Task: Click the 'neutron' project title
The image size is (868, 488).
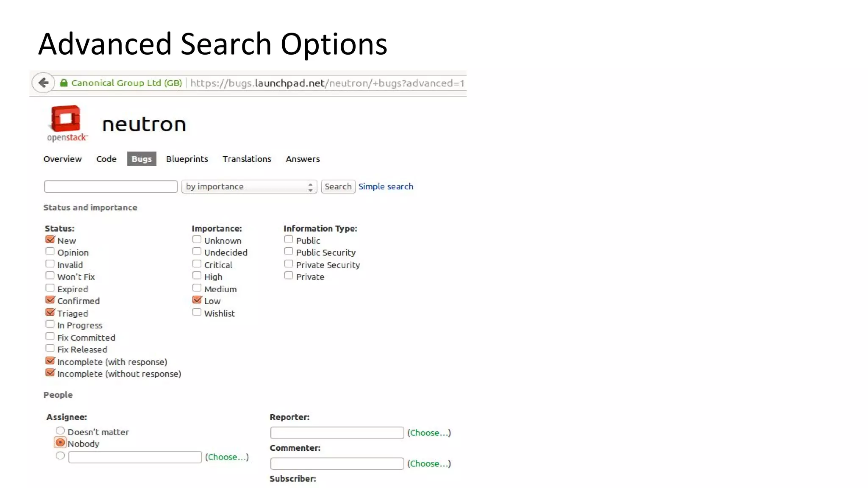Action: (x=144, y=125)
